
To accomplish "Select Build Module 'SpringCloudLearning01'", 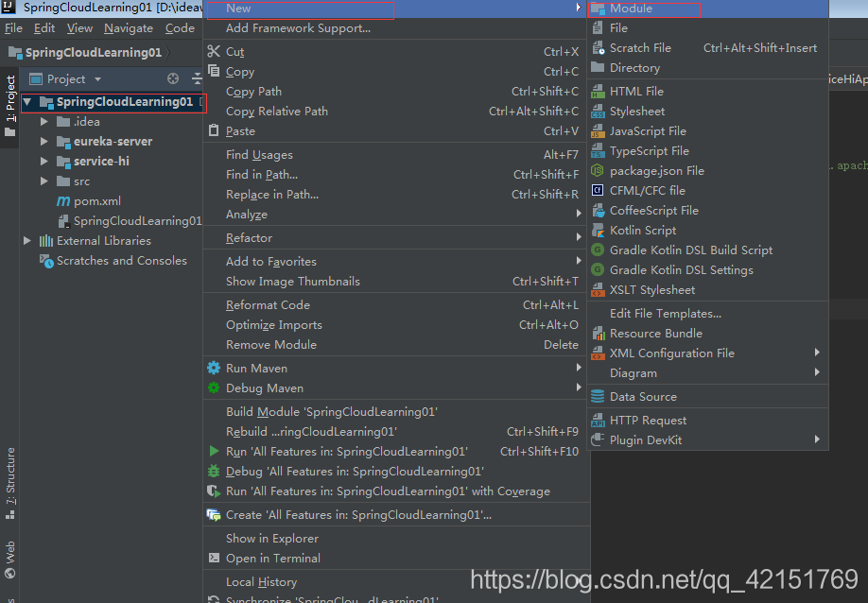I will [395, 411].
